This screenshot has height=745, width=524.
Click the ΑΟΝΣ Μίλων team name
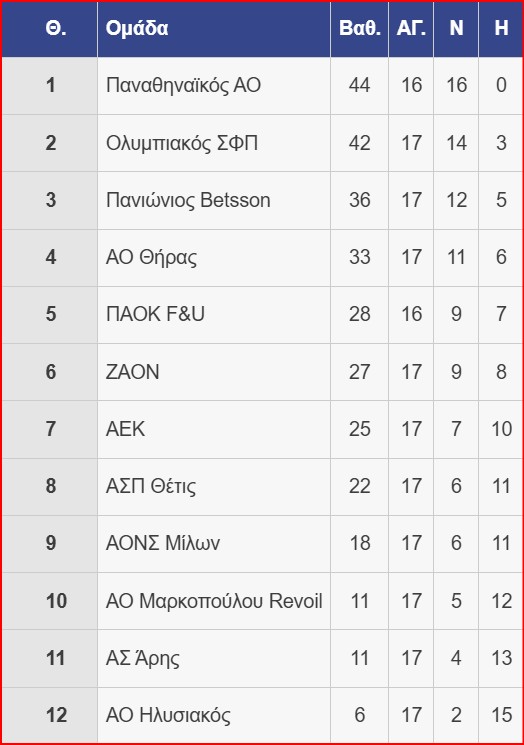(163, 543)
